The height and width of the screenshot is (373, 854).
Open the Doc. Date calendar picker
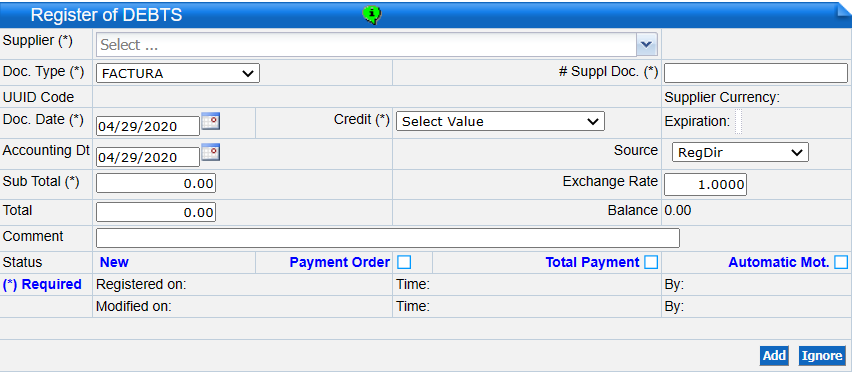pos(211,121)
